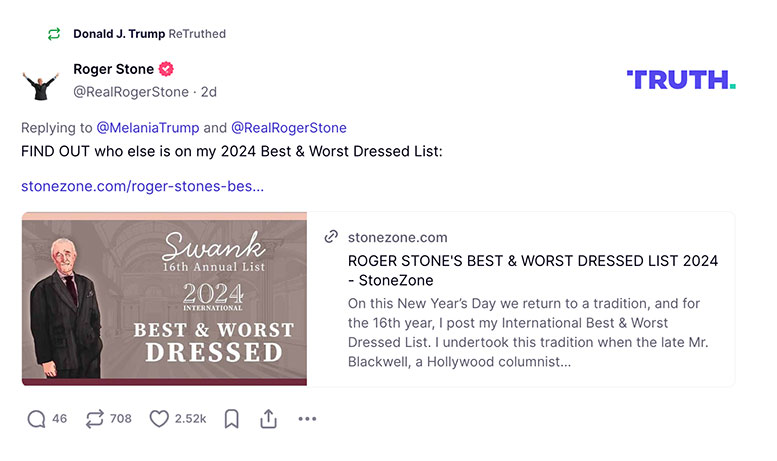Viewport: 777px width, 461px height.
Task: Click the ReTruth arrows icon below post
Action: pyautogui.click(x=95, y=419)
